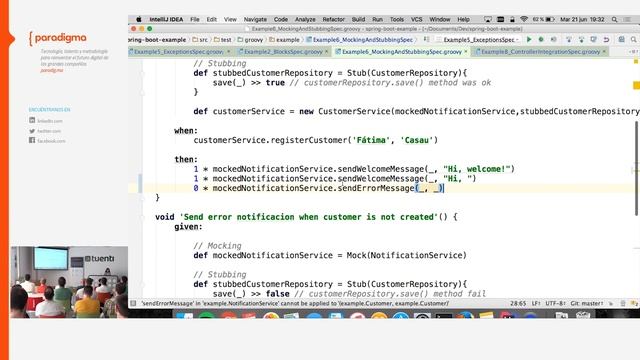Image resolution: width=640 pixels, height=360 pixels.
Task: Open the Example5_ExceptionsSpec run configuration dropdown
Action: pyautogui.click(x=478, y=40)
